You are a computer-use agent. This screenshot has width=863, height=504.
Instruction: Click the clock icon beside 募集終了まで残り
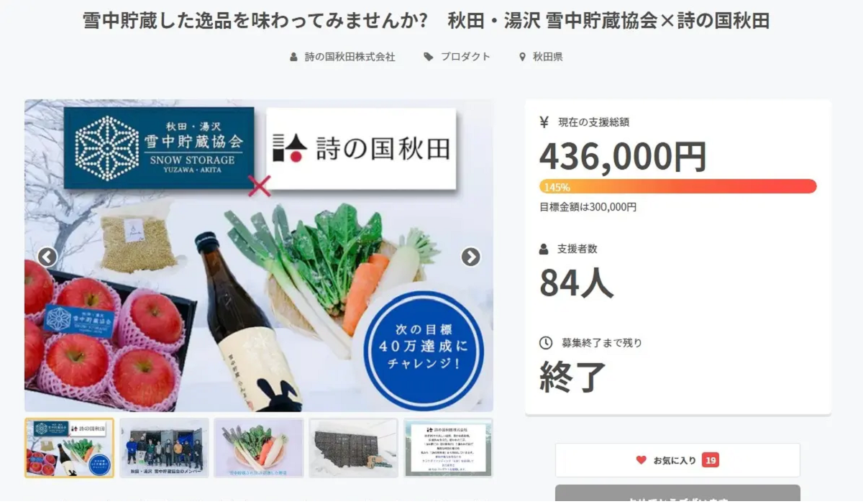pos(546,343)
